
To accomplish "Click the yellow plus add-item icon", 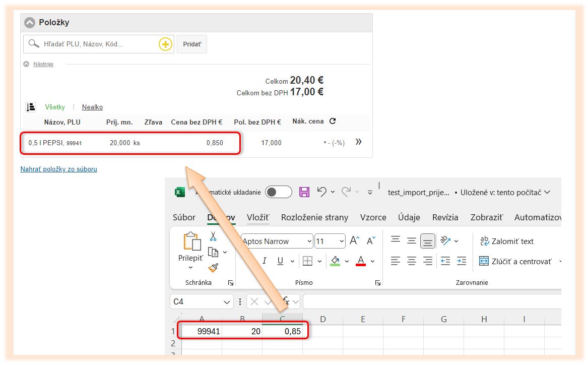I will (165, 44).
